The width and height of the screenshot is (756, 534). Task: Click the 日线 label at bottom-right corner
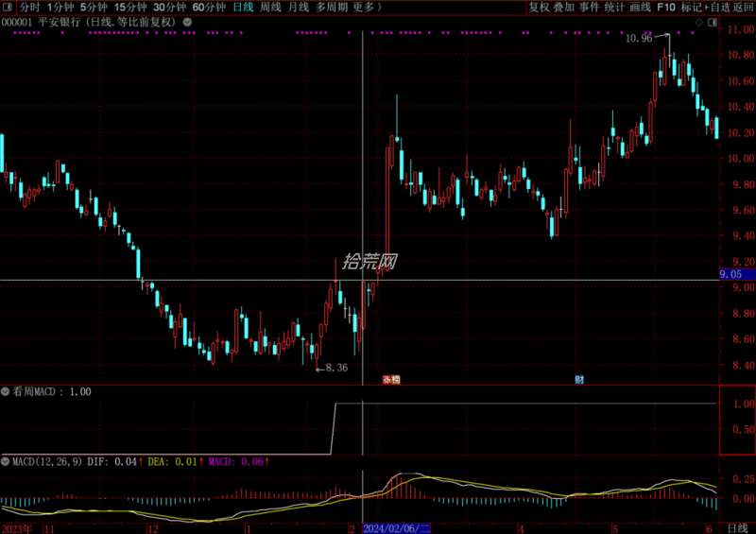tap(737, 528)
